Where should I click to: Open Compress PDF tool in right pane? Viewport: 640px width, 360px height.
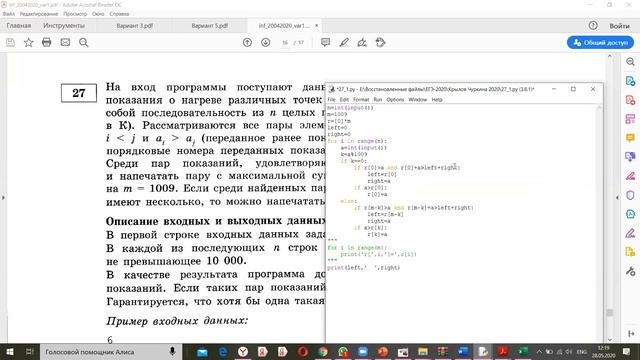pos(630,214)
